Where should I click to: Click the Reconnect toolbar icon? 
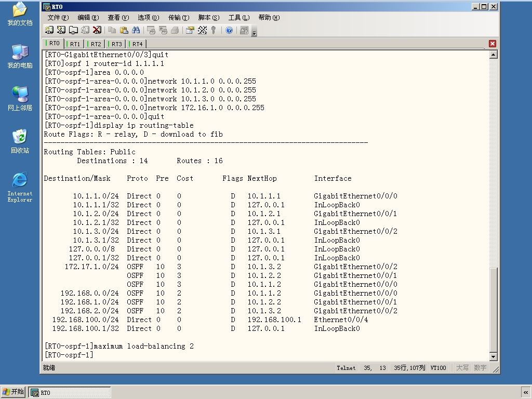85,30
